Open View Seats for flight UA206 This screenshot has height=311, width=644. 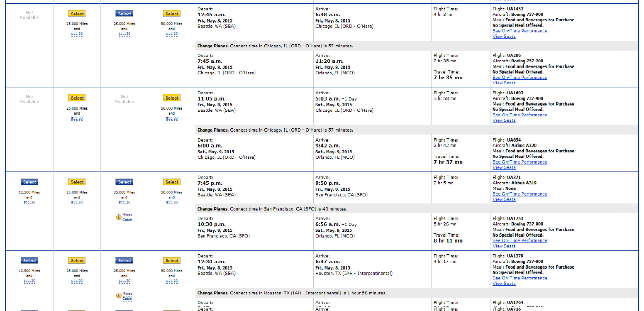click(x=504, y=83)
